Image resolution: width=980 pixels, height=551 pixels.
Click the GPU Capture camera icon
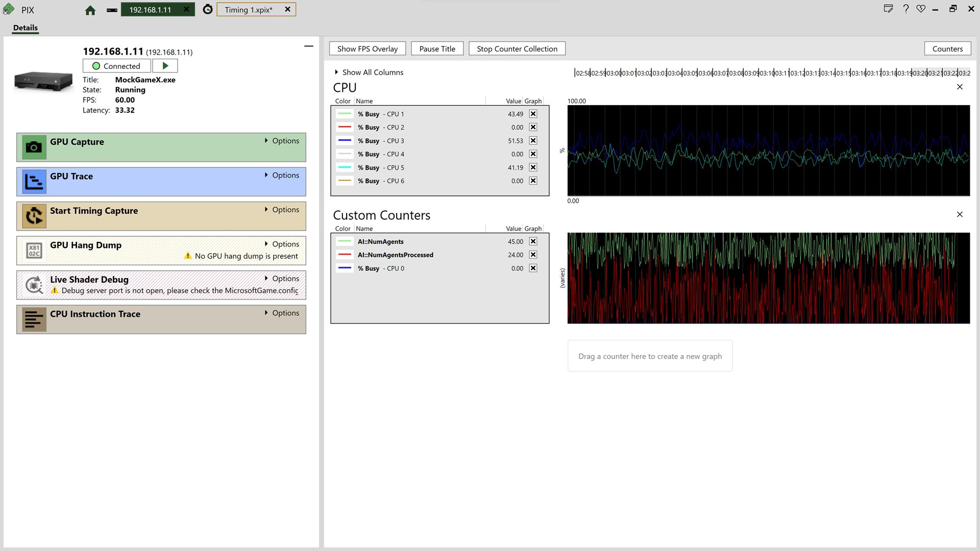34,147
